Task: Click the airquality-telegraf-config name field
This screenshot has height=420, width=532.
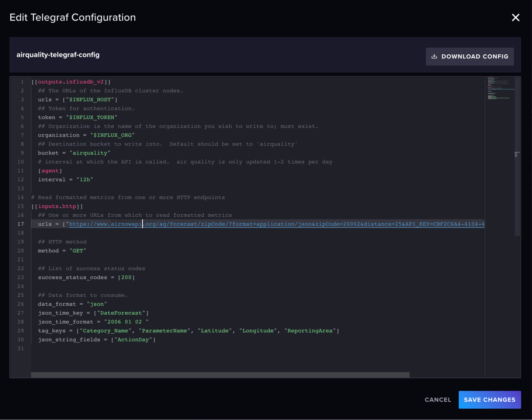Action: [x=58, y=55]
